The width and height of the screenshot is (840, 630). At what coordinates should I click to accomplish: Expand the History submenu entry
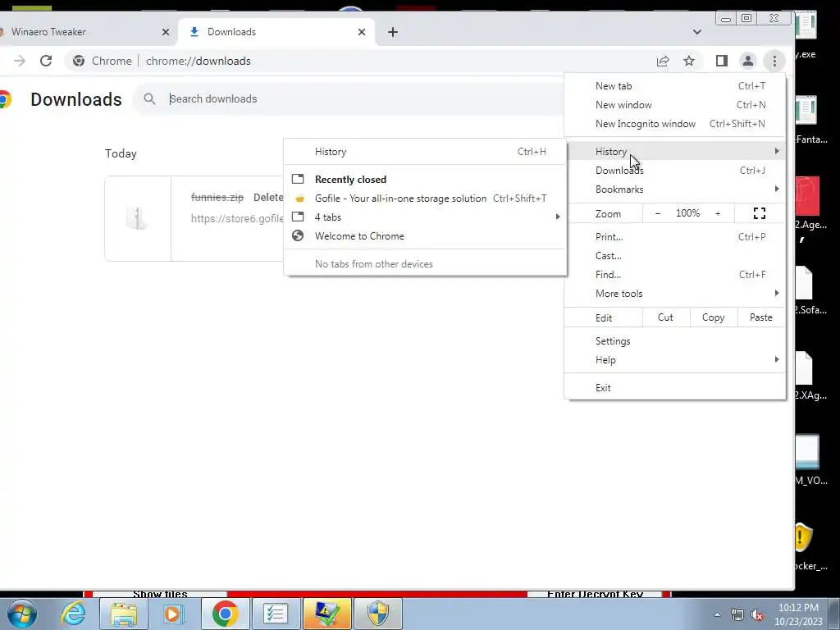click(x=675, y=152)
